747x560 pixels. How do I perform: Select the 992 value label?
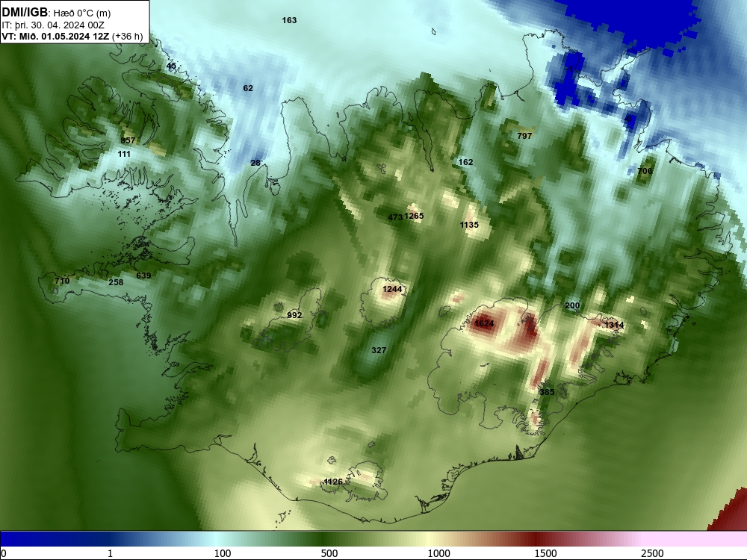294,315
